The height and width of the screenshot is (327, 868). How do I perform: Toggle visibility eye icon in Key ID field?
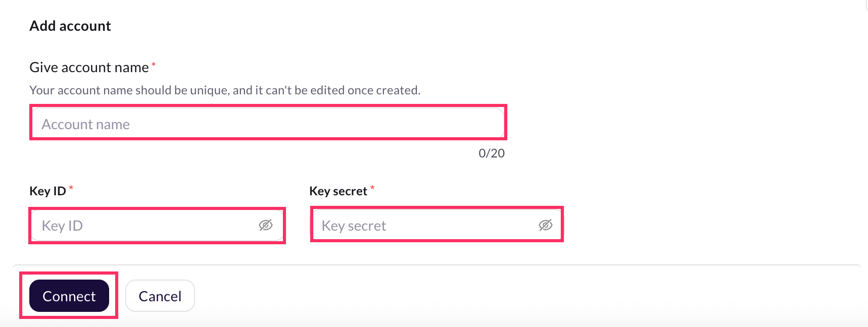[x=266, y=225]
